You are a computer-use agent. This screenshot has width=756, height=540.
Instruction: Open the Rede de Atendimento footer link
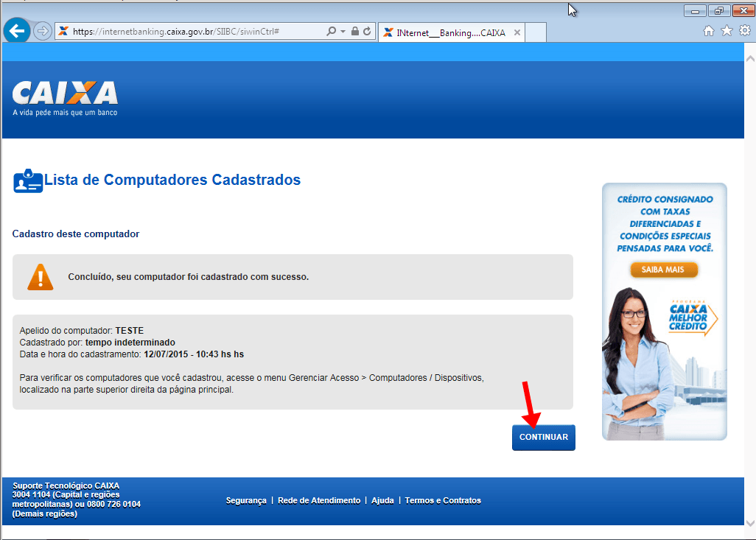pos(319,500)
